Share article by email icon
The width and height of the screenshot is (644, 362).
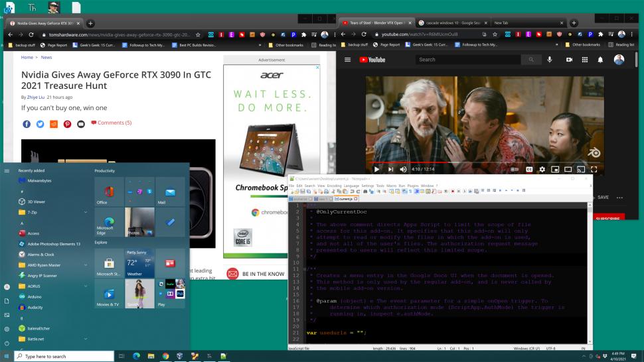tap(81, 124)
